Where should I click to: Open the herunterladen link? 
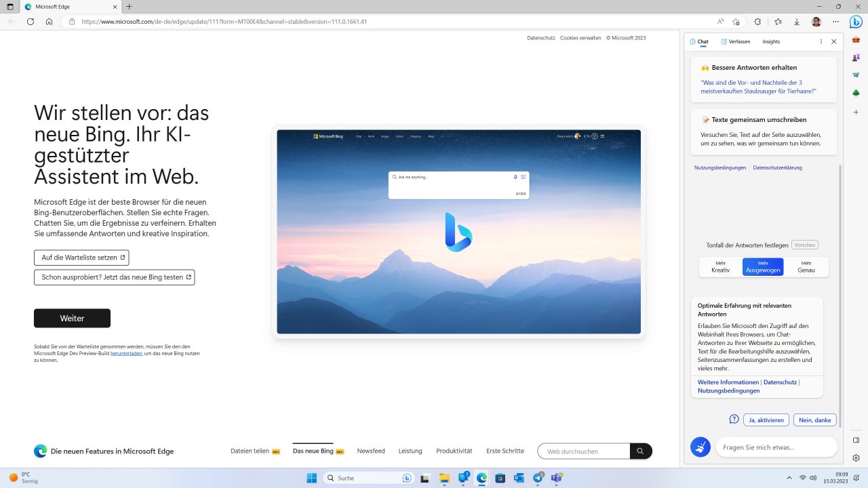click(126, 353)
